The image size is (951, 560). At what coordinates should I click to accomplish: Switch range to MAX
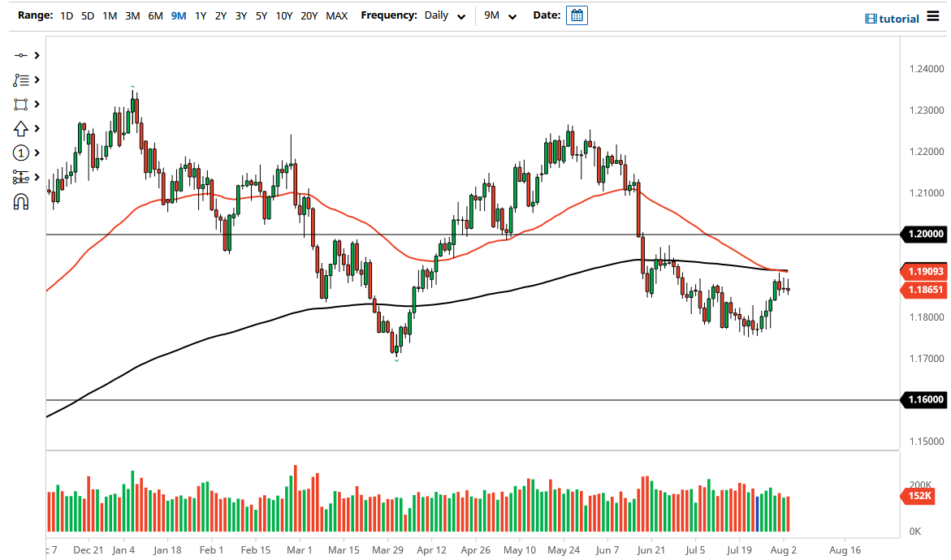pyautogui.click(x=336, y=15)
